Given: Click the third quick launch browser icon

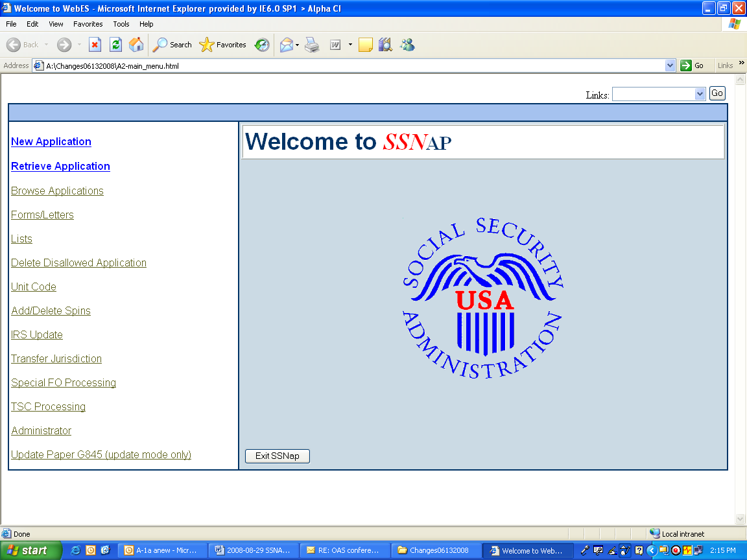Looking at the screenshot, I should [x=105, y=550].
